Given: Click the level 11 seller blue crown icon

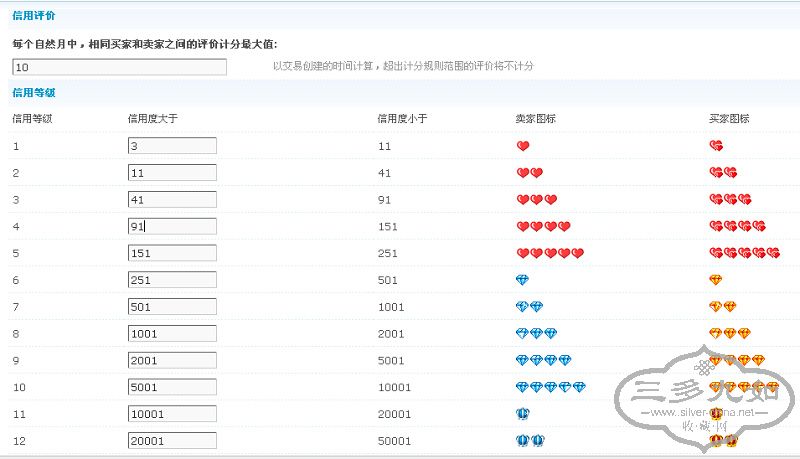Looking at the screenshot, I should coord(523,414).
